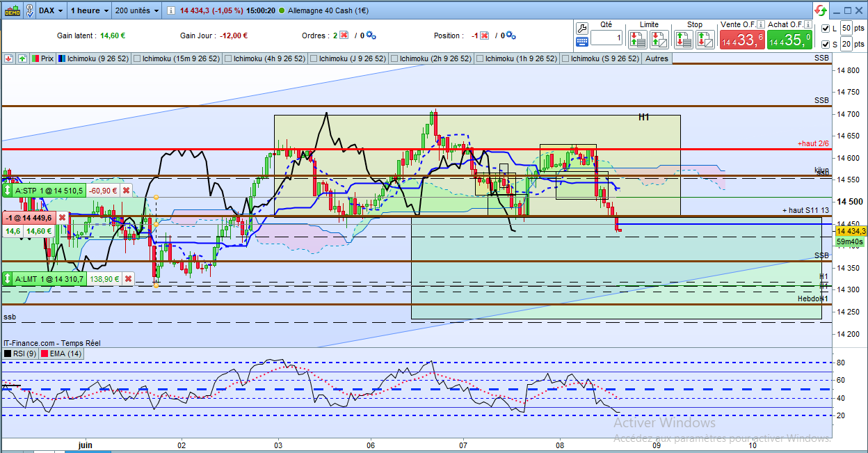Click the info icon beside price 14 434,3
Image resolution: width=868 pixels, height=453 pixels.
coord(170,10)
